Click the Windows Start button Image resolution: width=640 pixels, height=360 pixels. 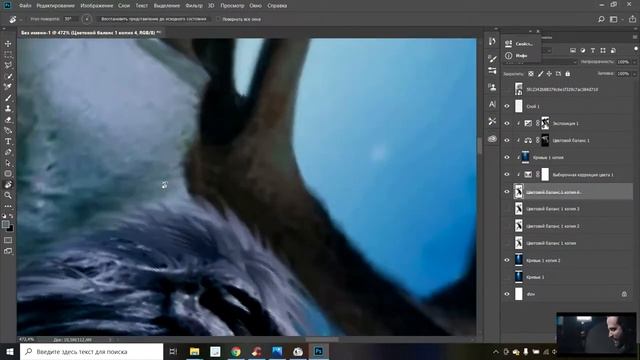pyautogui.click(x=10, y=351)
